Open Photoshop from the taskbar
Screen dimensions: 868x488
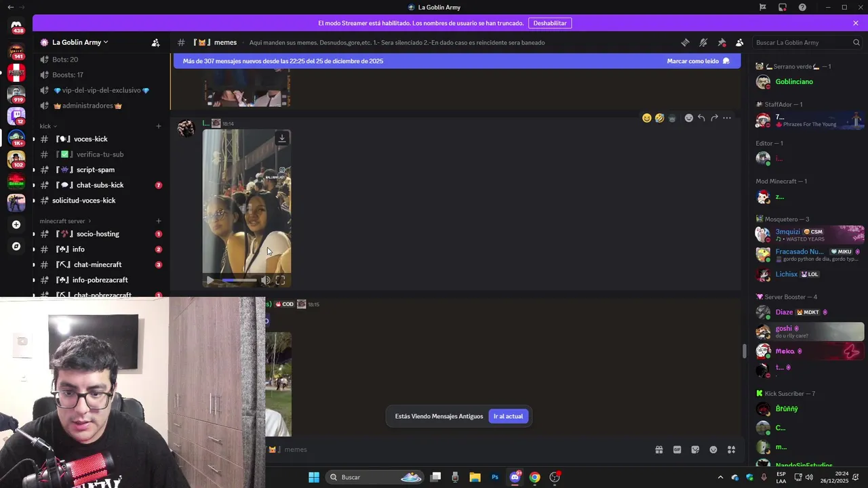coord(495,477)
